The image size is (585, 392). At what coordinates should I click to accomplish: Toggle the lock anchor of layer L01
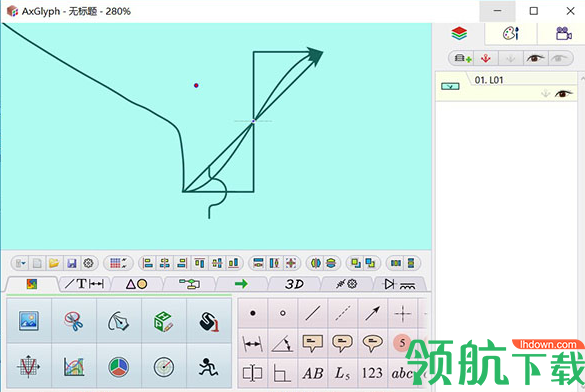coord(545,93)
